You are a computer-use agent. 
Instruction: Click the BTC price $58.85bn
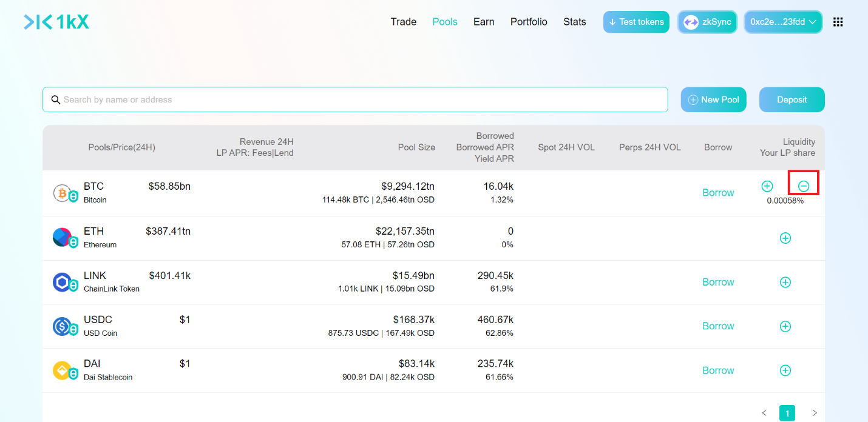pos(169,186)
